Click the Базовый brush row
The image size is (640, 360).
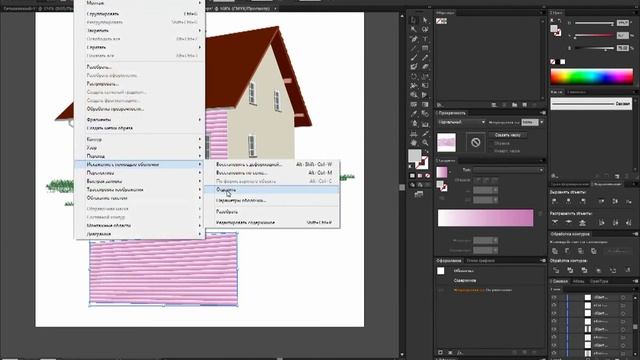click(x=591, y=104)
